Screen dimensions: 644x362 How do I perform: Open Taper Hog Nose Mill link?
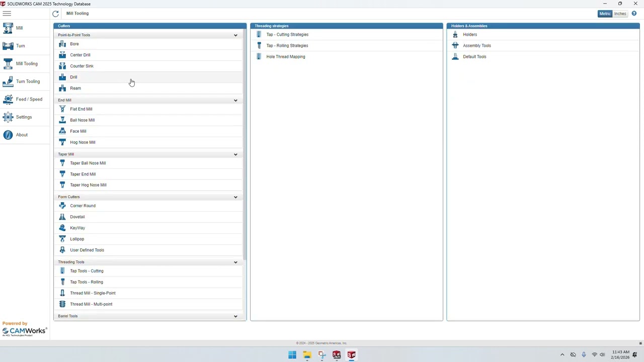[88, 185]
